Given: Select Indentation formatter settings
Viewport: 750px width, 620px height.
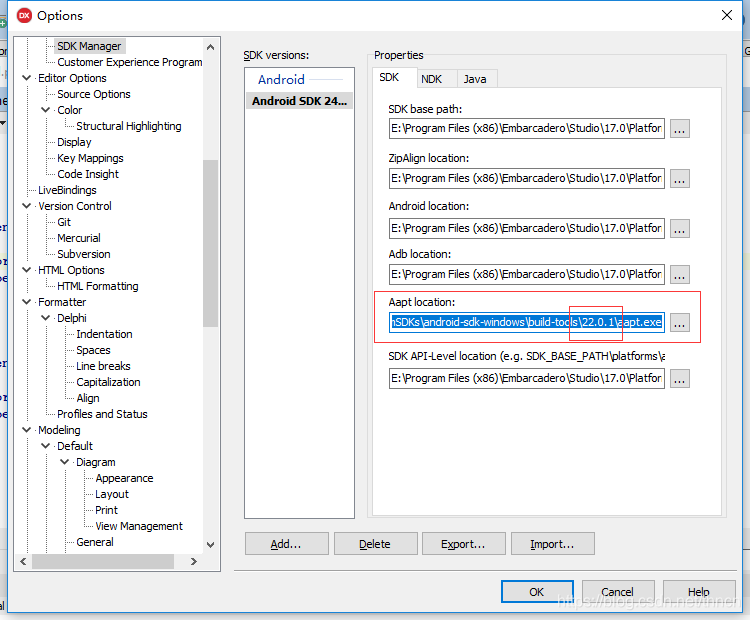Looking at the screenshot, I should tap(104, 334).
